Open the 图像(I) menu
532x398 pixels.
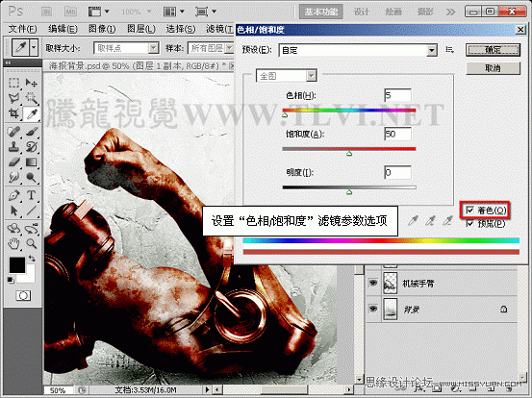click(102, 29)
